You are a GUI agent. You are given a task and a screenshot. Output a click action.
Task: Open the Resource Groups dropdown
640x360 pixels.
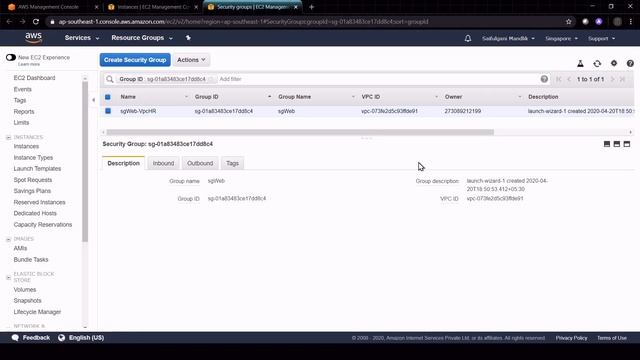click(142, 38)
